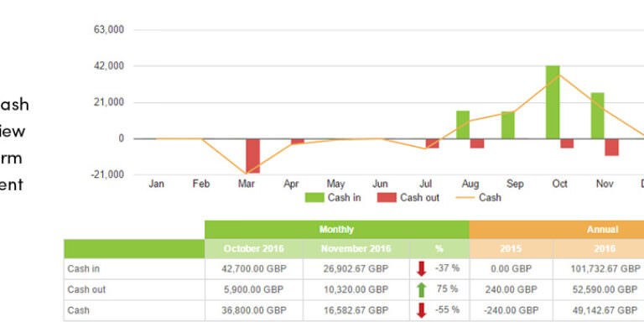Click the green up arrow in Cash out row
Image resolution: width=644 pixels, height=322 pixels.
point(422,289)
